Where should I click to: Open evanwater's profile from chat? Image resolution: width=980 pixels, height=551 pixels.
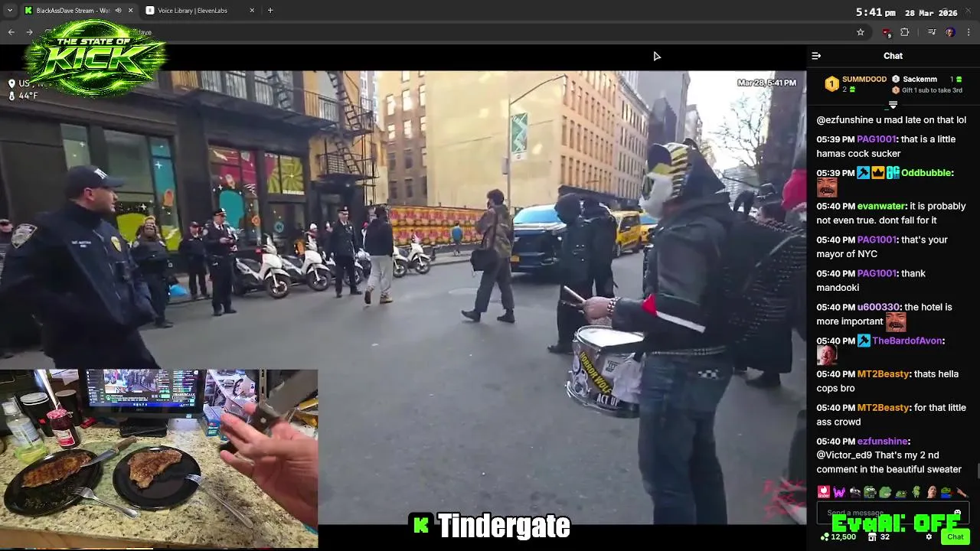pos(881,207)
